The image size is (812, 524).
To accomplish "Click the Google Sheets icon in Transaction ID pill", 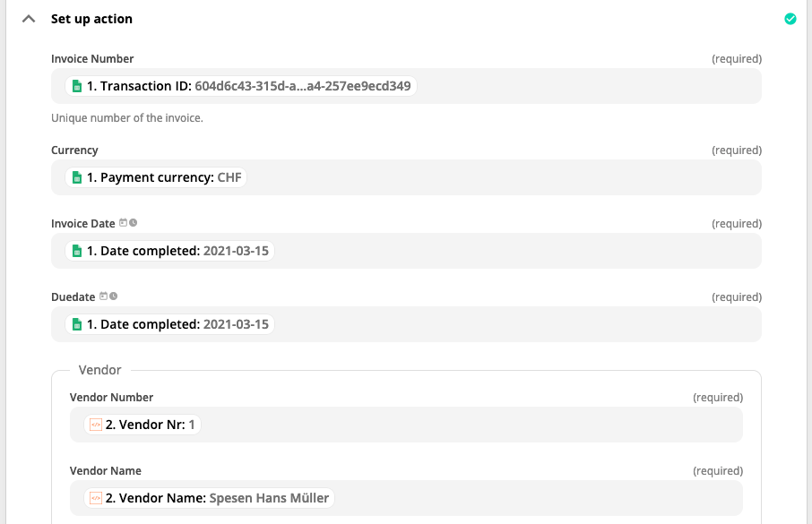I will [x=77, y=86].
